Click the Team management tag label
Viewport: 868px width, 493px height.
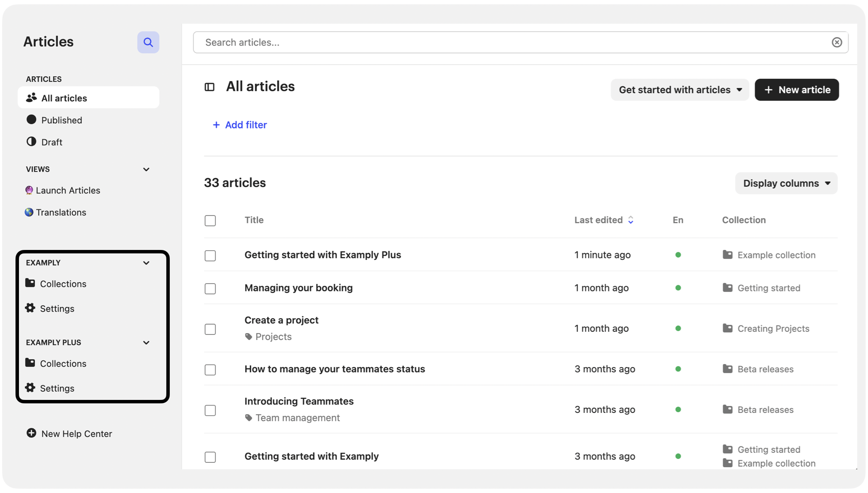pos(298,418)
